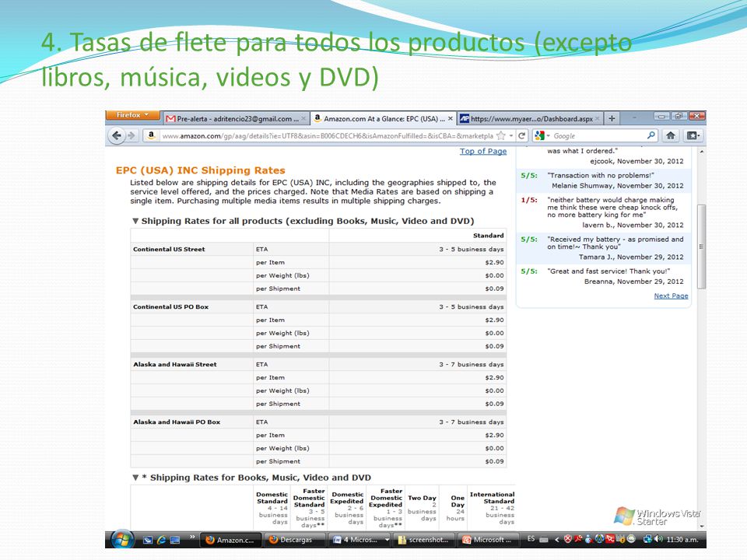Click the red antivirus shield tray icon
The width and height of the screenshot is (747, 560).
pyautogui.click(x=567, y=539)
